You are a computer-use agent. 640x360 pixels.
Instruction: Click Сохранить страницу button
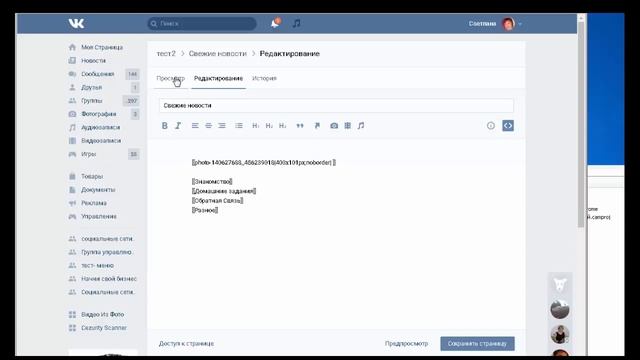point(477,344)
